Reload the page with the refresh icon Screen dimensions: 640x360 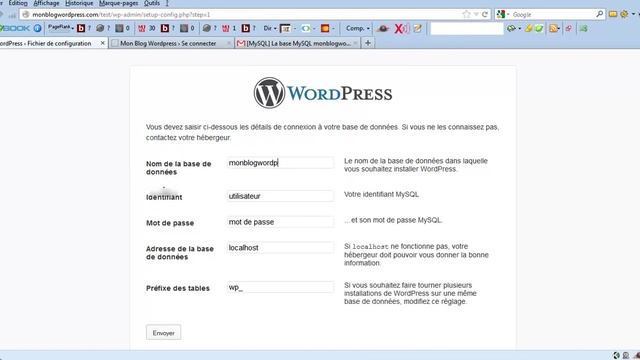point(485,14)
